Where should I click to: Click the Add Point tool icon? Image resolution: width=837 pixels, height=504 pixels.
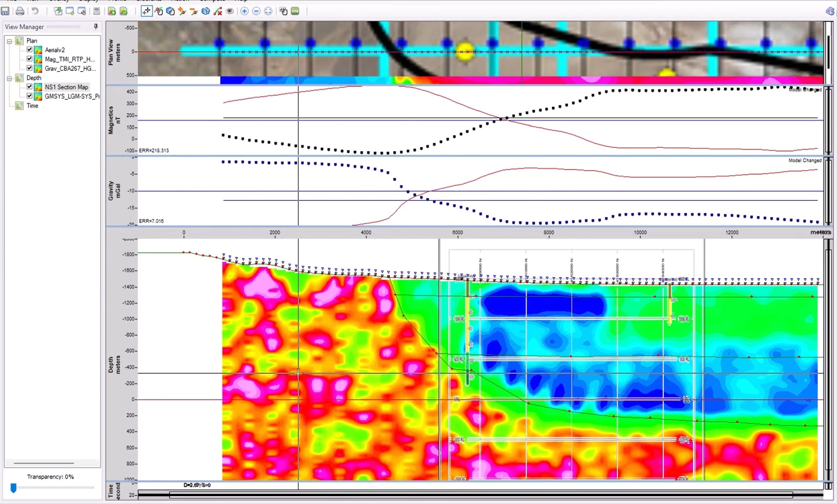[x=182, y=11]
